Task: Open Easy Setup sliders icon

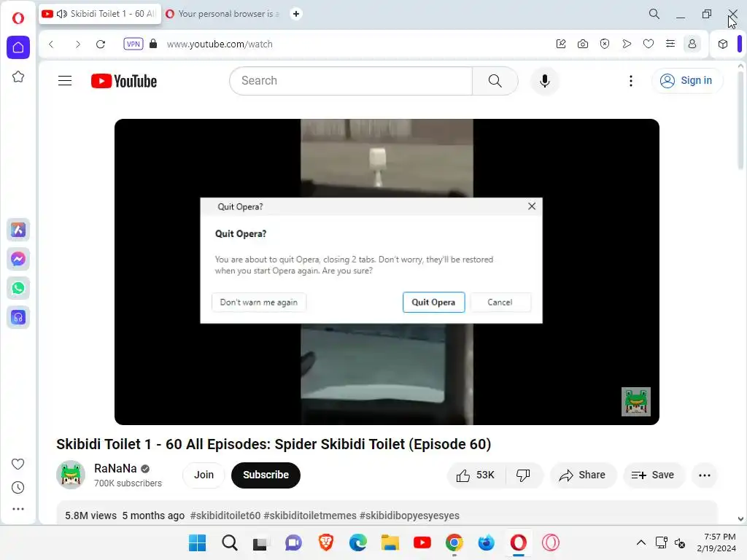Action: [x=670, y=44]
